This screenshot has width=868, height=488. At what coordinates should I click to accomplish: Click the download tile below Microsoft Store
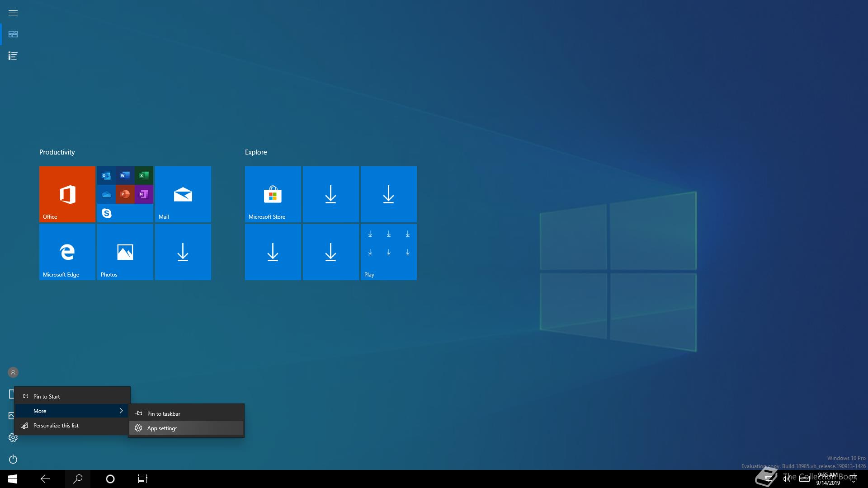coord(273,252)
